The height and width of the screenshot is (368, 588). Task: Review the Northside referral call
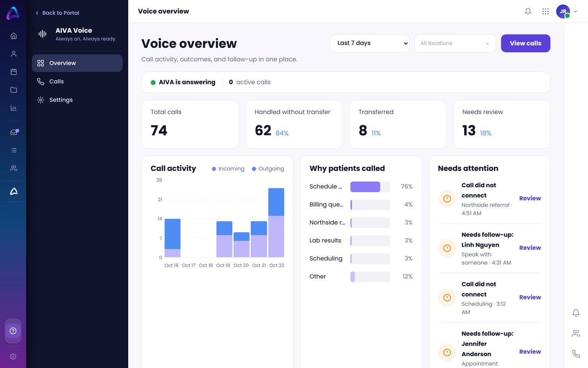point(530,198)
